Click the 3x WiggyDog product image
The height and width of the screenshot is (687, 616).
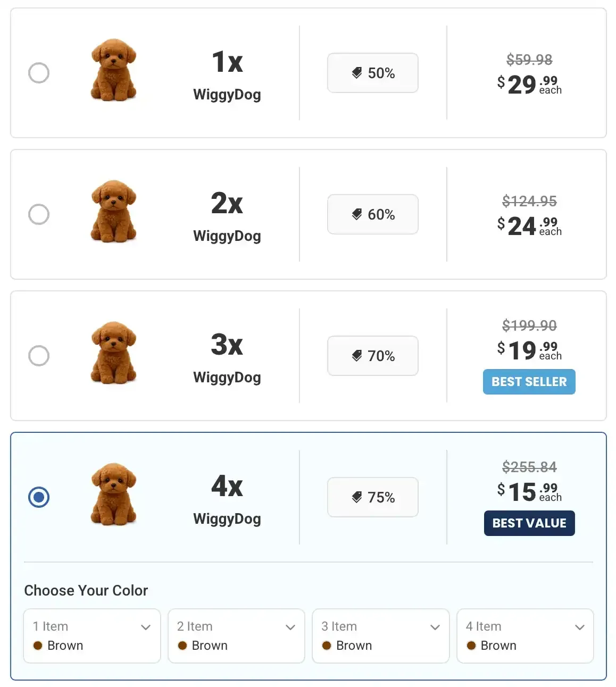click(x=114, y=354)
